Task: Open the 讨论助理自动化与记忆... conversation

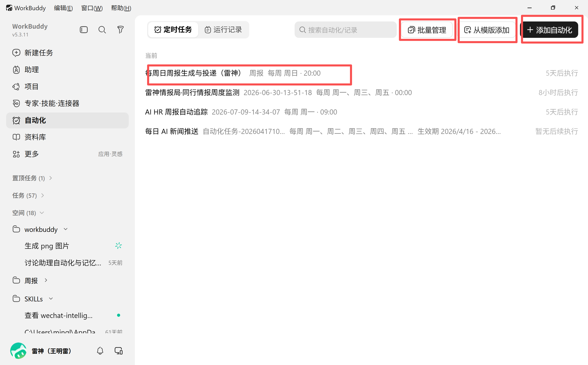Action: click(x=67, y=263)
